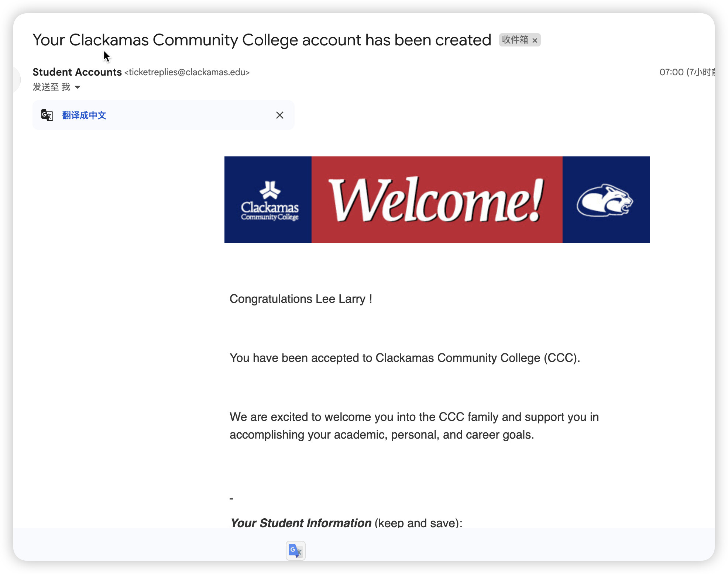Image resolution: width=728 pixels, height=574 pixels.
Task: Dismiss the translate-to-Chinese banner
Action: coord(279,115)
